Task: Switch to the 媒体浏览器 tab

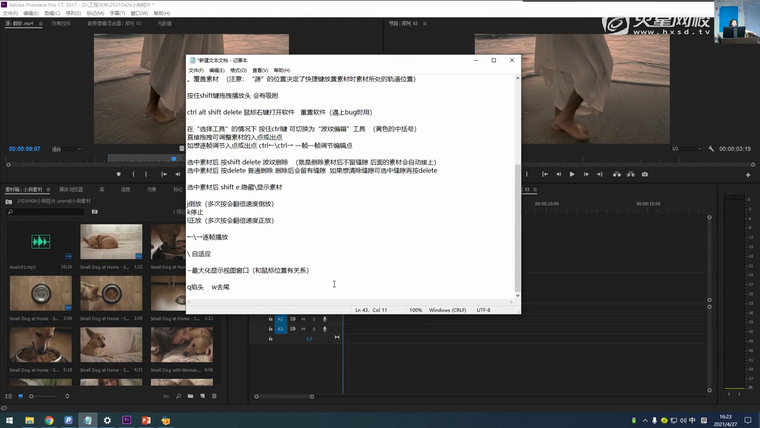Action: click(x=71, y=188)
